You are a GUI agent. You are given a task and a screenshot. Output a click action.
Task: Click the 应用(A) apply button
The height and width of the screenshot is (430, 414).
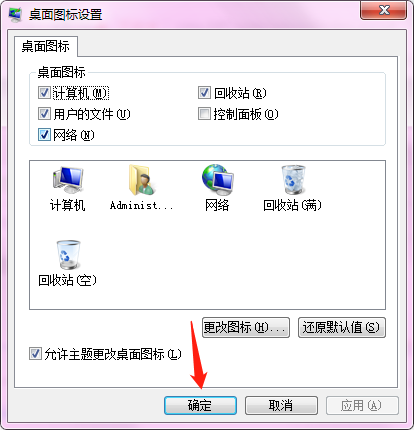pyautogui.click(x=362, y=405)
